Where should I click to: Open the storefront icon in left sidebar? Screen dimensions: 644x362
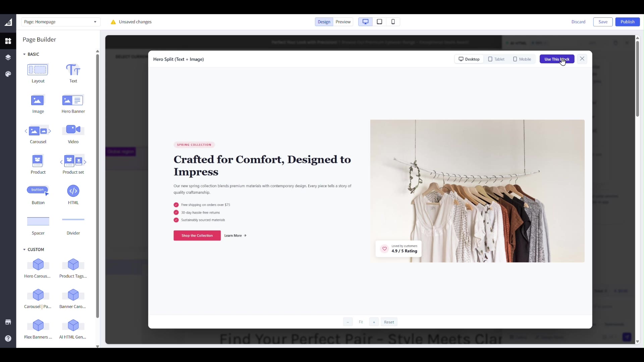[8, 322]
